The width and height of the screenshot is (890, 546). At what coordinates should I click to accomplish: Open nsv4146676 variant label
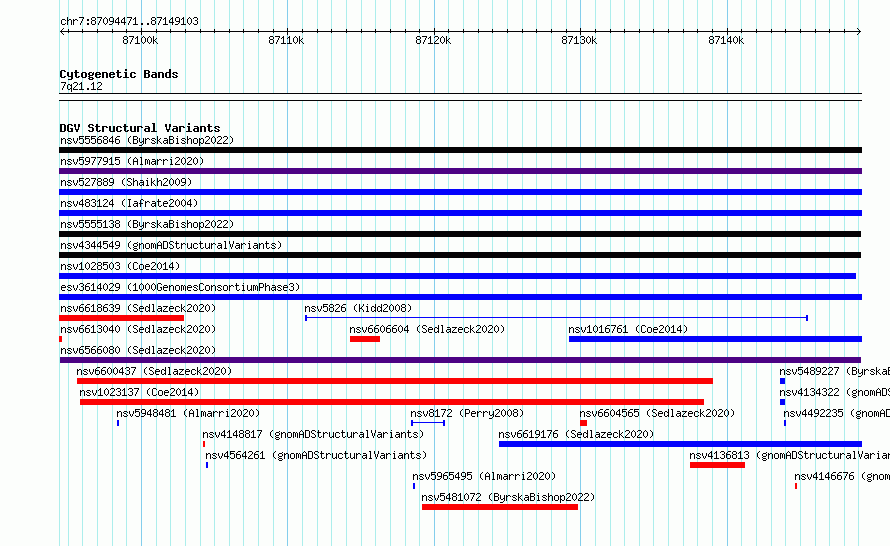pos(842,476)
